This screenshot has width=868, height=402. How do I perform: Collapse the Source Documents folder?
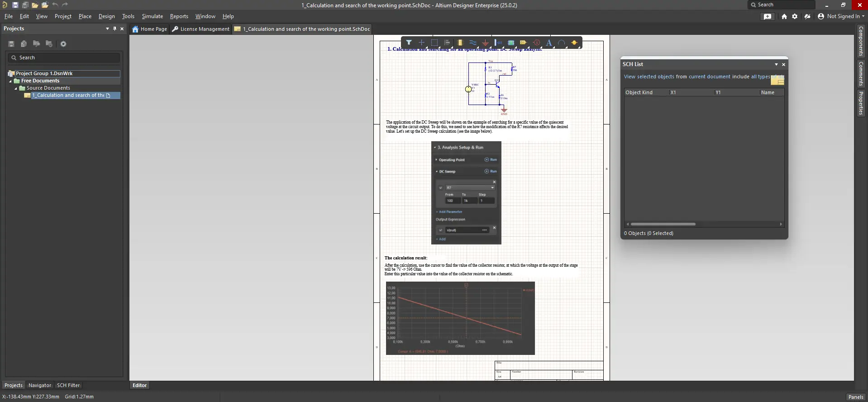[x=16, y=88]
